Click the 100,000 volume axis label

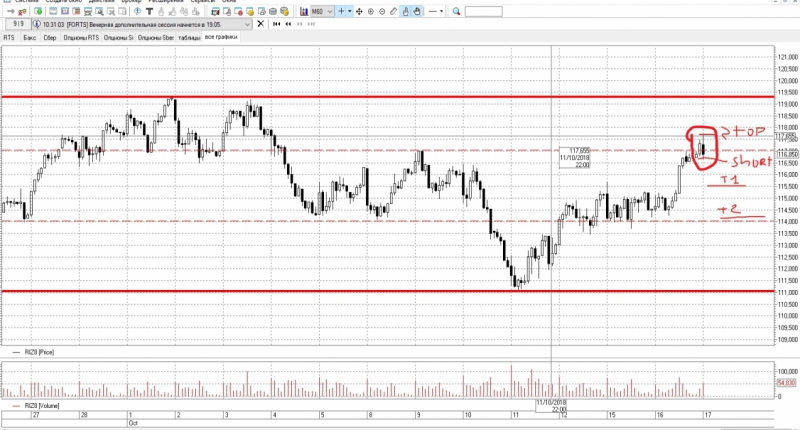[x=787, y=371]
